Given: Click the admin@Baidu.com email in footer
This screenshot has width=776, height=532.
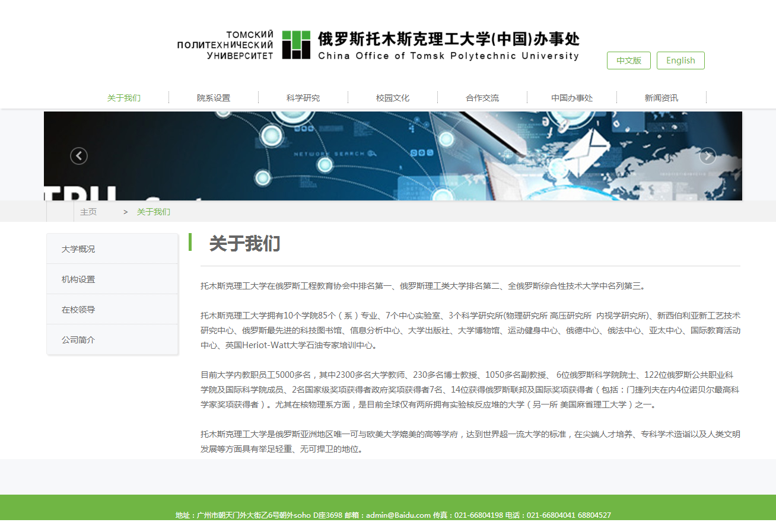Looking at the screenshot, I should [398, 515].
